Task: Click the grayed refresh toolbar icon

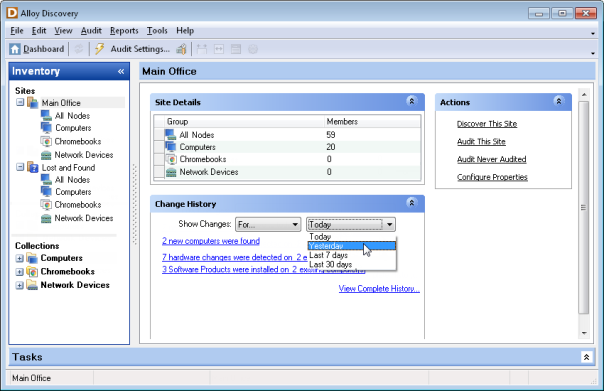Action: click(x=79, y=49)
